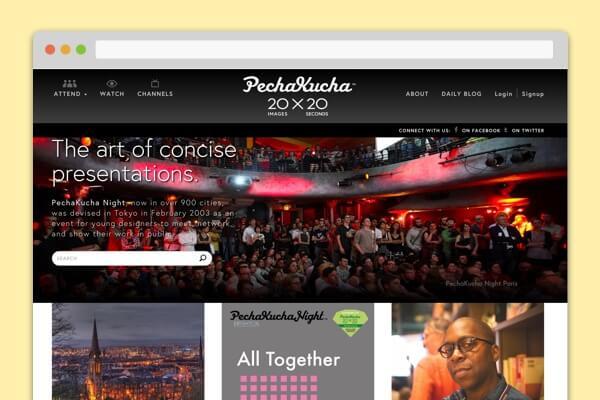Click the Facebook icon beside On Facebook
The width and height of the screenshot is (600, 400).
456,130
